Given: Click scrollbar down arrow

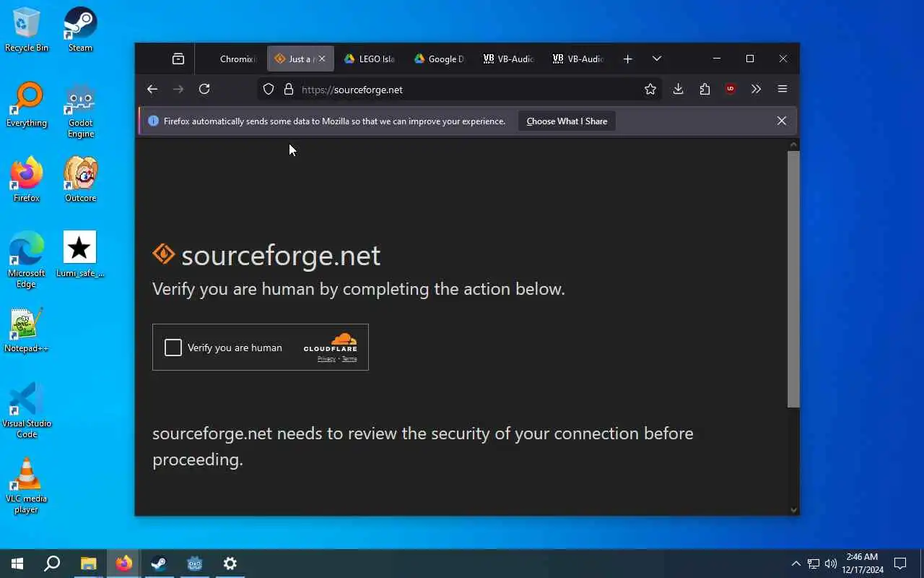Looking at the screenshot, I should pyautogui.click(x=793, y=509).
